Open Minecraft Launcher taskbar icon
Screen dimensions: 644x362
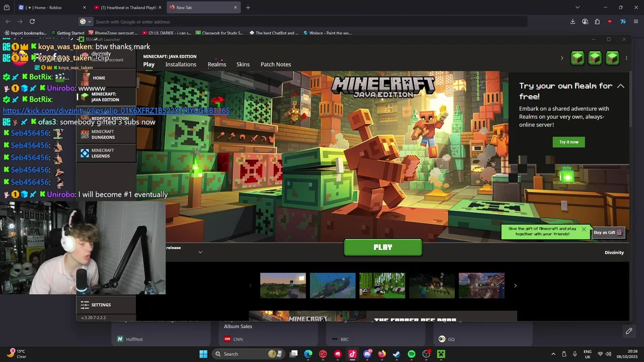click(441, 354)
